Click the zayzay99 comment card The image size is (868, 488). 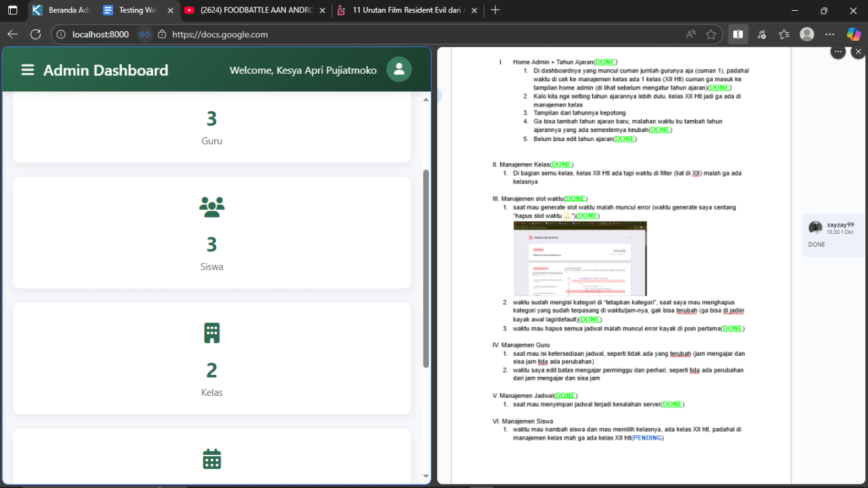click(833, 235)
